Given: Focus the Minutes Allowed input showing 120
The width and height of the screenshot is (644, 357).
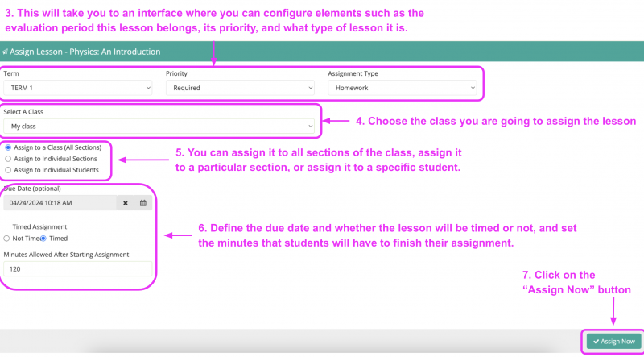Looking at the screenshot, I should [78, 269].
